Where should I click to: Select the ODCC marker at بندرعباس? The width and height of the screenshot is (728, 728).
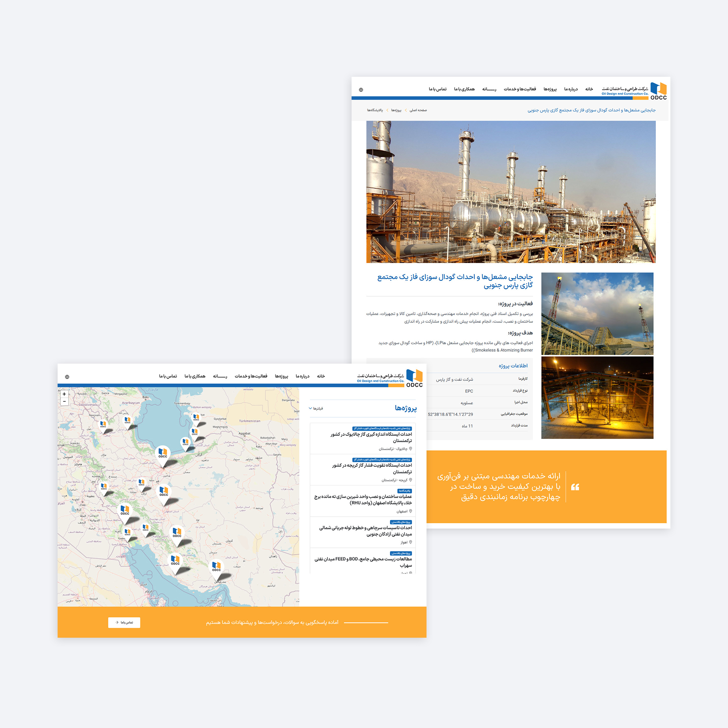[x=216, y=569]
